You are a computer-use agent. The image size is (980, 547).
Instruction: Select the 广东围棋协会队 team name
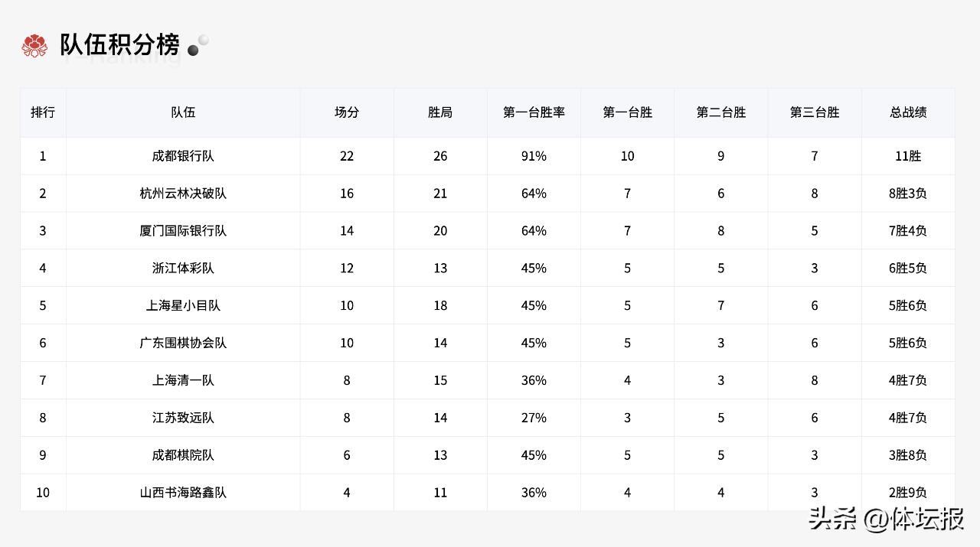(x=183, y=344)
